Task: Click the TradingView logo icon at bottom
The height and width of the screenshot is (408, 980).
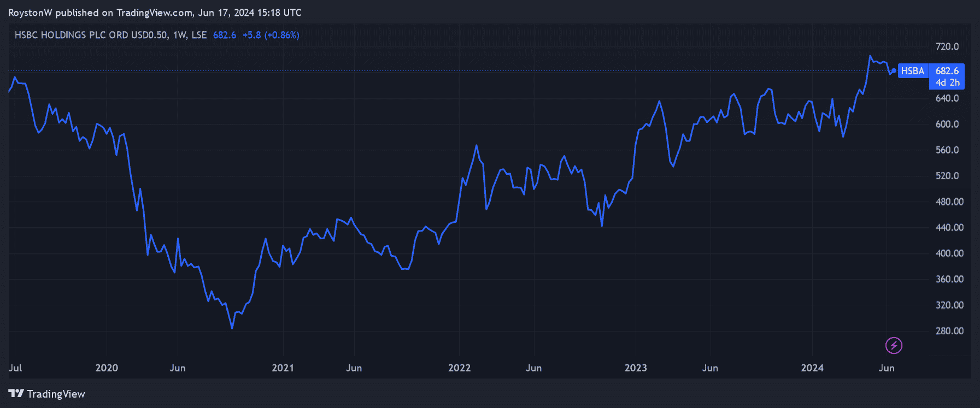Action: 16,394
